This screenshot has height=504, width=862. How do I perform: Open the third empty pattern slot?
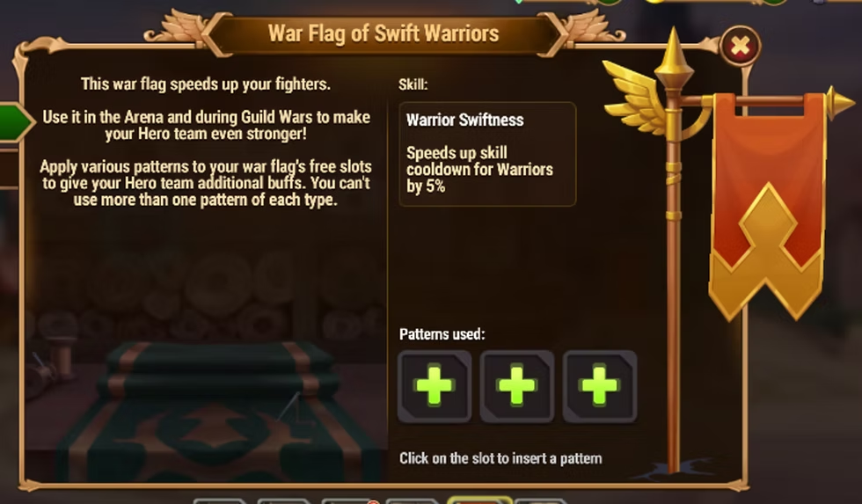click(x=599, y=386)
